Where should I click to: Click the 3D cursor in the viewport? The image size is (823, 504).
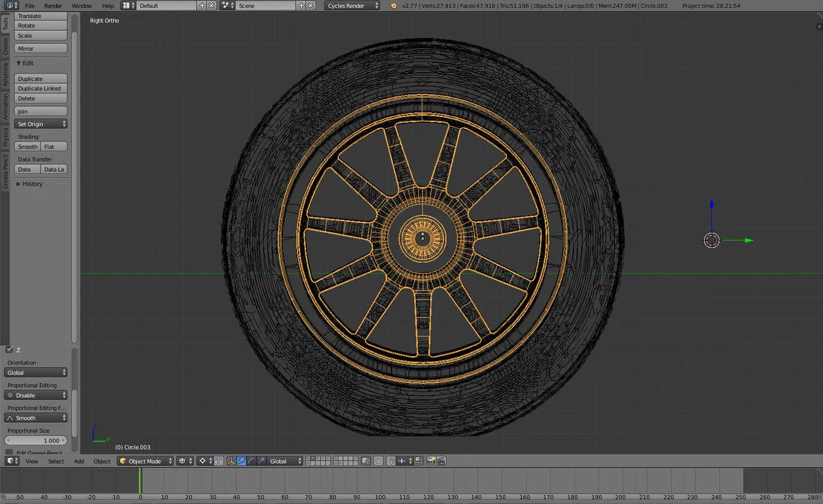click(711, 240)
